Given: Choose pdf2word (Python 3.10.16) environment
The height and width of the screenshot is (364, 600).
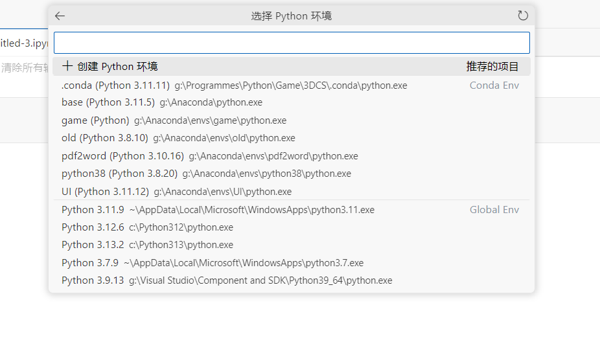Looking at the screenshot, I should pos(292,156).
